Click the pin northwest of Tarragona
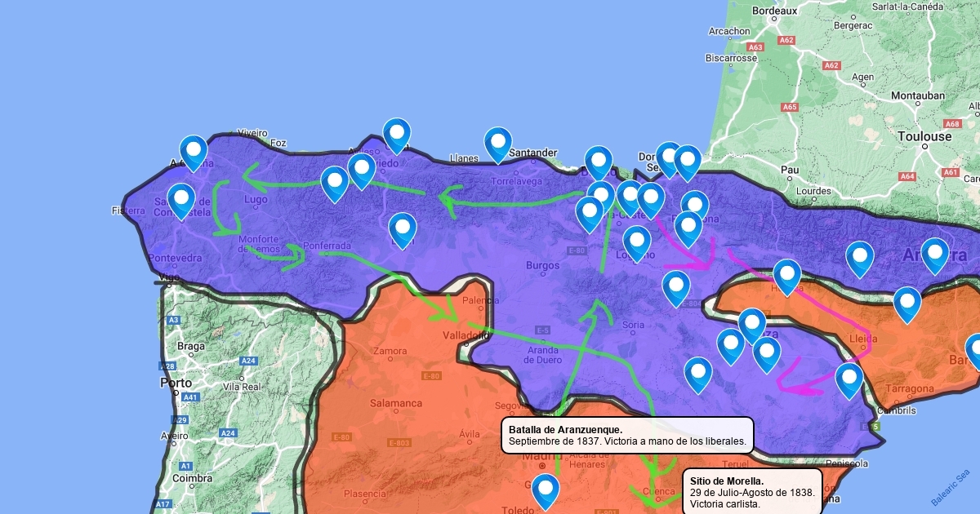 [x=849, y=379]
